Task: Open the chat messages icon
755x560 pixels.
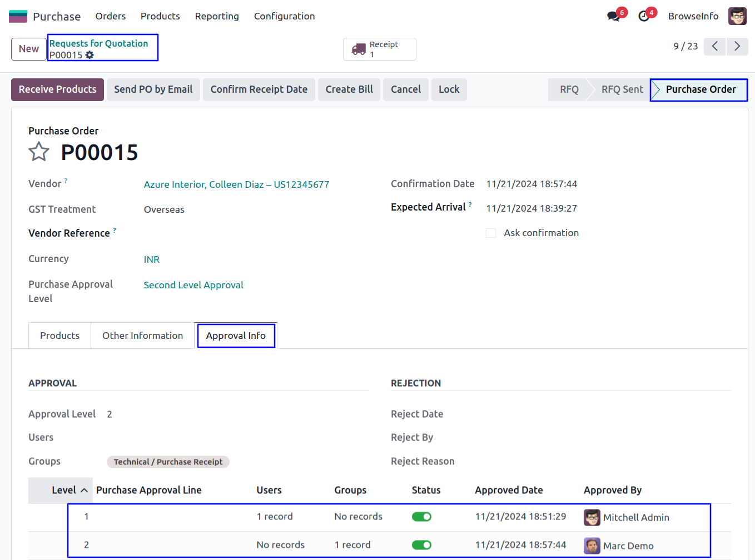Action: (614, 16)
